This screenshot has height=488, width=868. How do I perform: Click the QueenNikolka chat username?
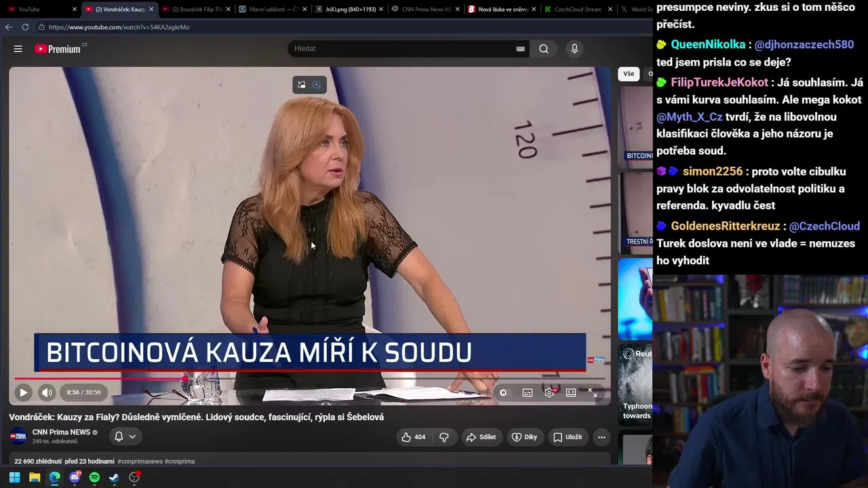pyautogui.click(x=708, y=45)
